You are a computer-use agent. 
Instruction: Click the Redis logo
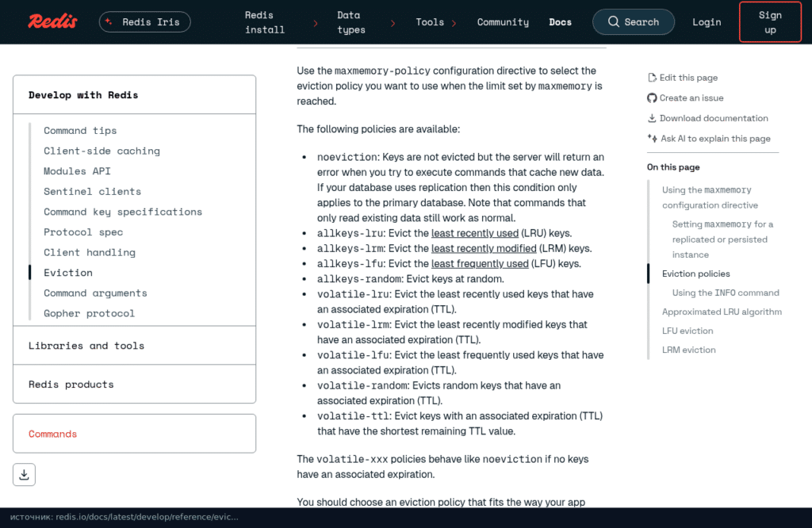point(53,21)
